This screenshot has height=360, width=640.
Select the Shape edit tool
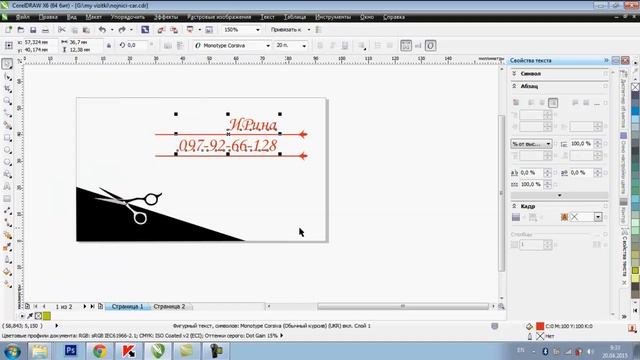[x=7, y=77]
